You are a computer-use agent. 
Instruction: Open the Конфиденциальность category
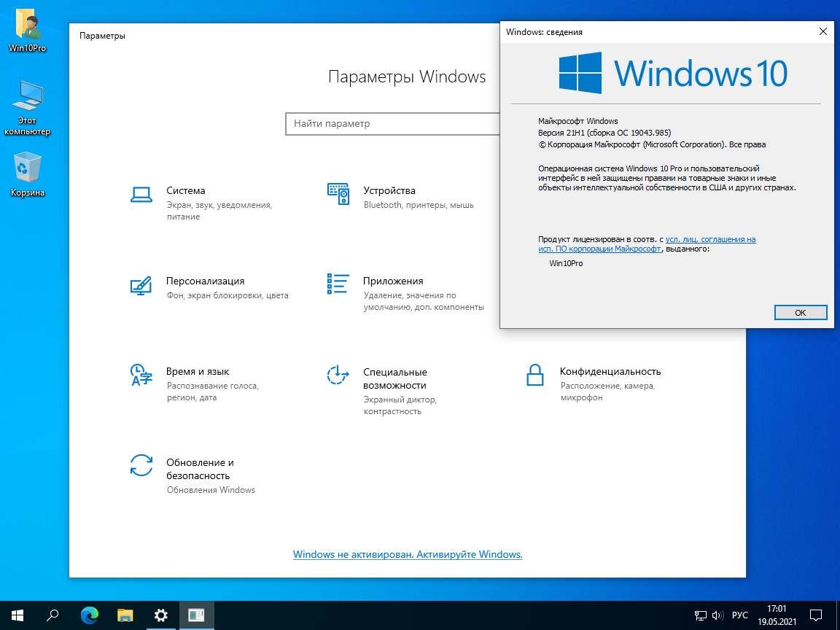pyautogui.click(x=594, y=384)
